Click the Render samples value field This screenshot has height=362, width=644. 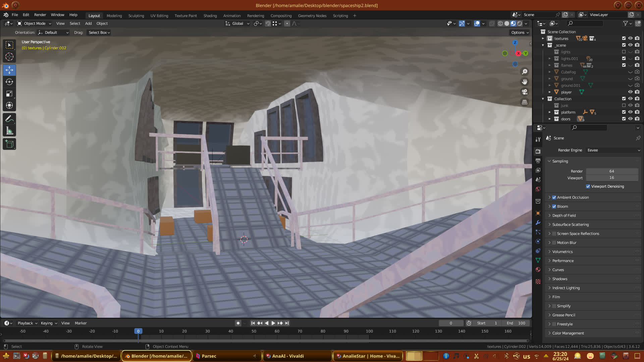611,171
